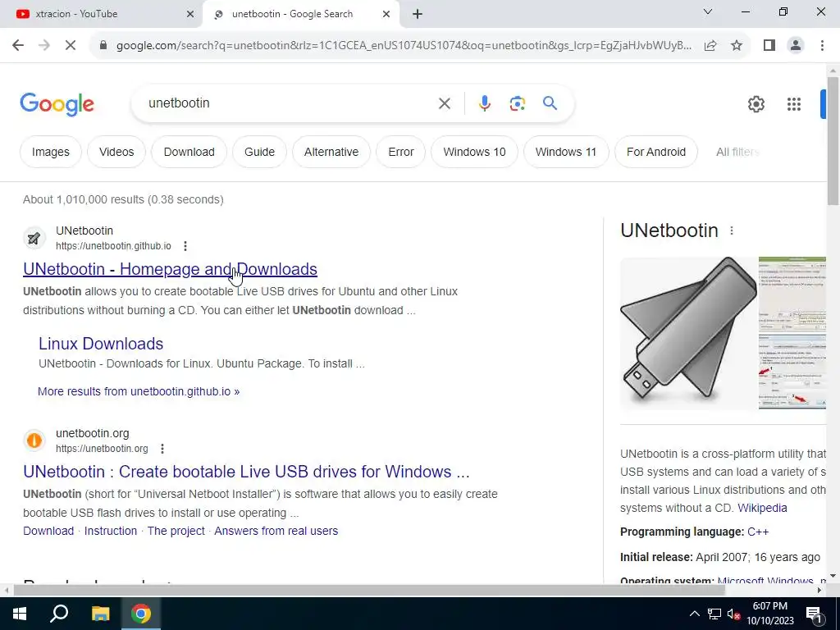Open options for unetbootin.github.io result
840x630 pixels.
(185, 246)
